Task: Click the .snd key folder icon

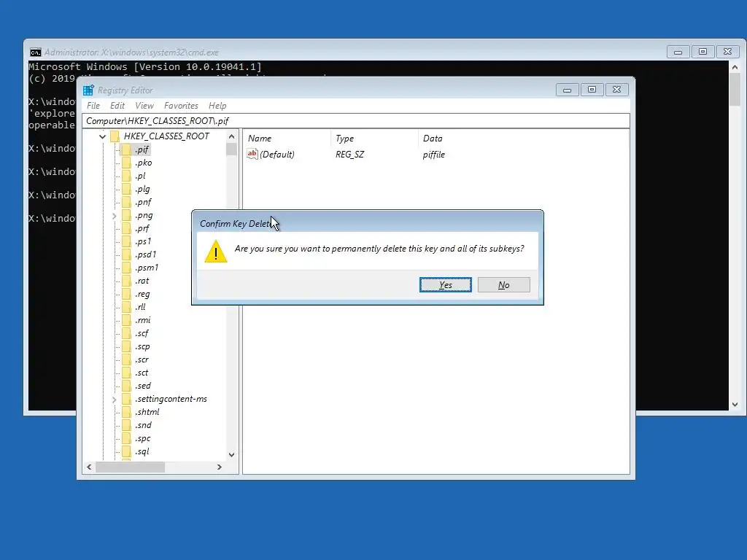Action: tap(126, 425)
